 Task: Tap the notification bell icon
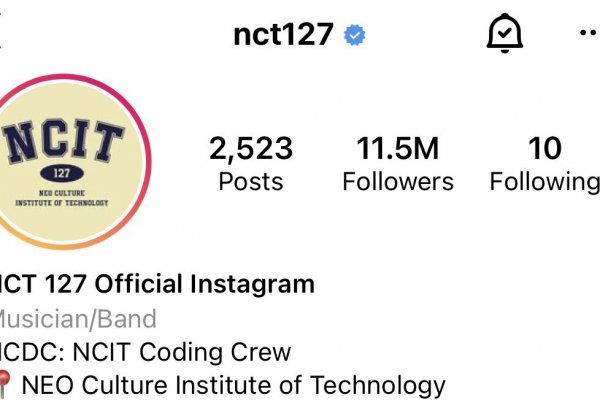pyautogui.click(x=504, y=33)
